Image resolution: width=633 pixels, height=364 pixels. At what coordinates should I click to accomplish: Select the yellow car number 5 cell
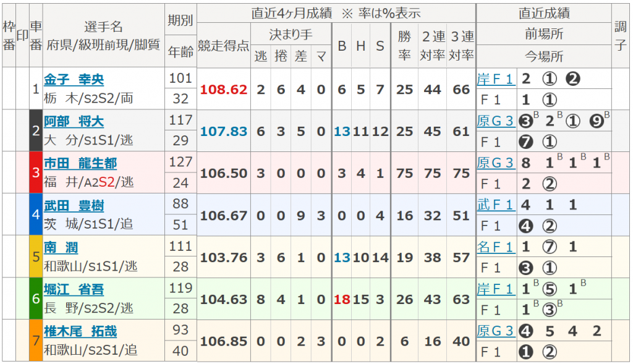36,256
